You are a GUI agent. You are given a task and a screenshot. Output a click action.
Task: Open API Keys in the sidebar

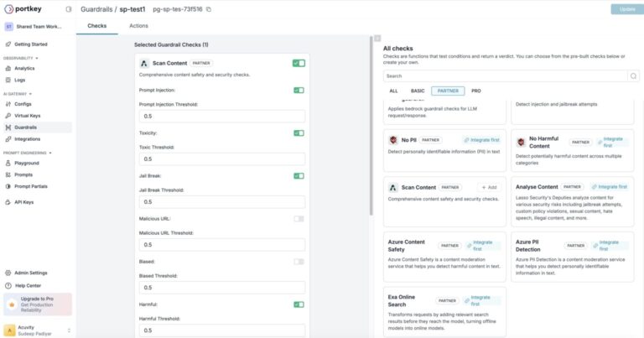pos(25,202)
